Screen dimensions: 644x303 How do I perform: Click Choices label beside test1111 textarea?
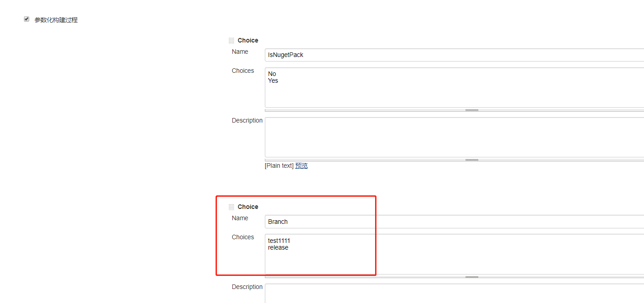243,237
